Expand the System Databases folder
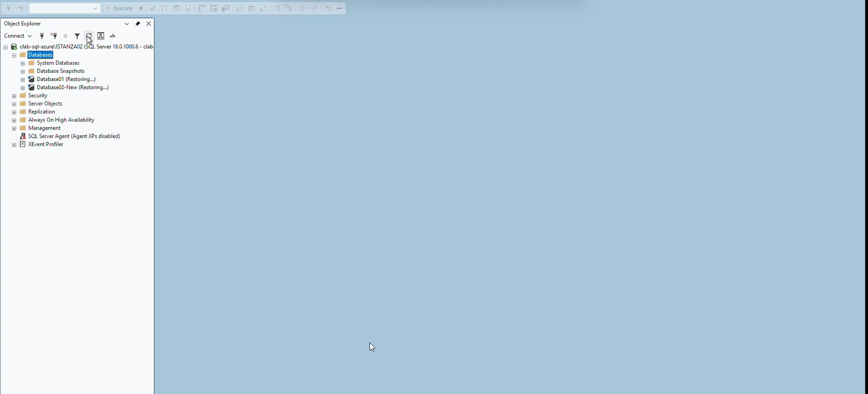868x394 pixels. click(x=23, y=63)
